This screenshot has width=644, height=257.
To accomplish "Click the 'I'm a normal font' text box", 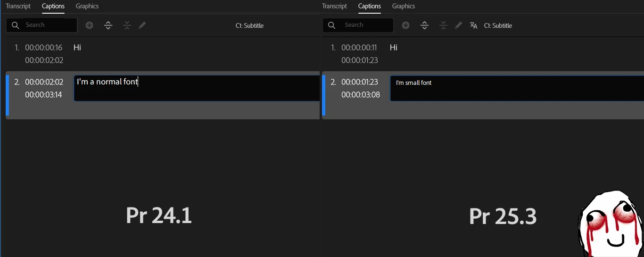I will [x=197, y=88].
